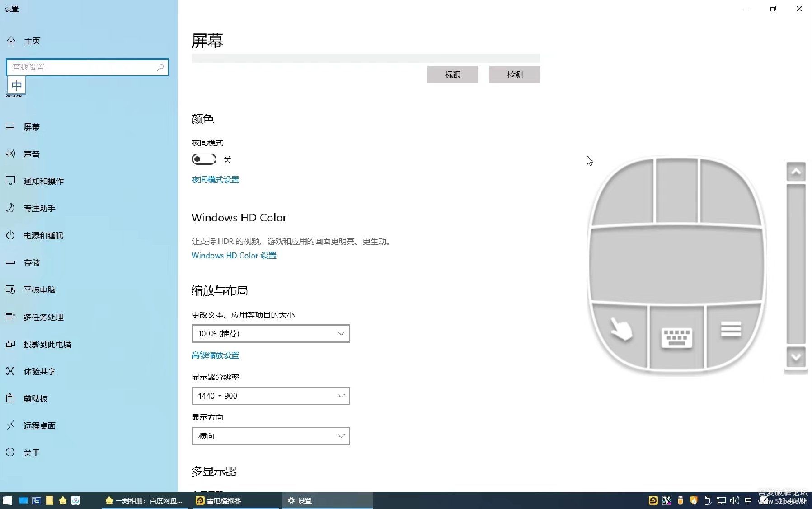Click the search magnifier icon in settings
The width and height of the screenshot is (812, 509).
[x=160, y=67]
